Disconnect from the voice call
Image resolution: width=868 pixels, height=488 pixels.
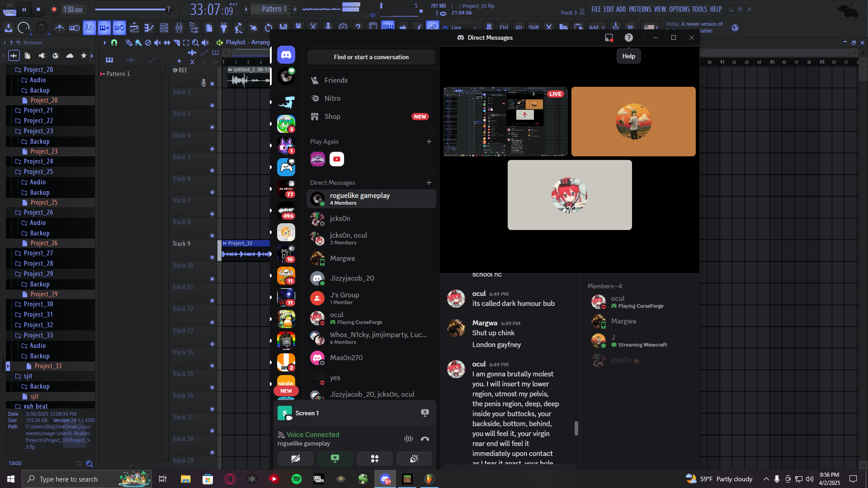point(425,439)
